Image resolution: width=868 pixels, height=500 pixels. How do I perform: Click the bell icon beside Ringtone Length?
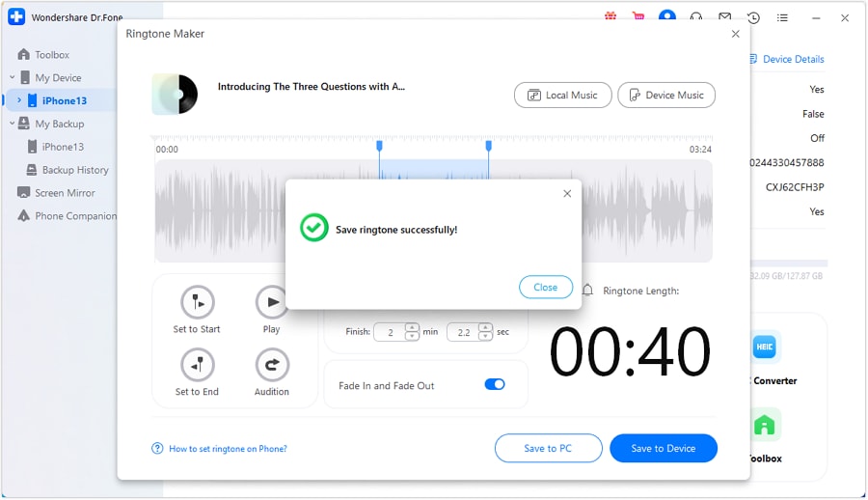[x=587, y=290]
